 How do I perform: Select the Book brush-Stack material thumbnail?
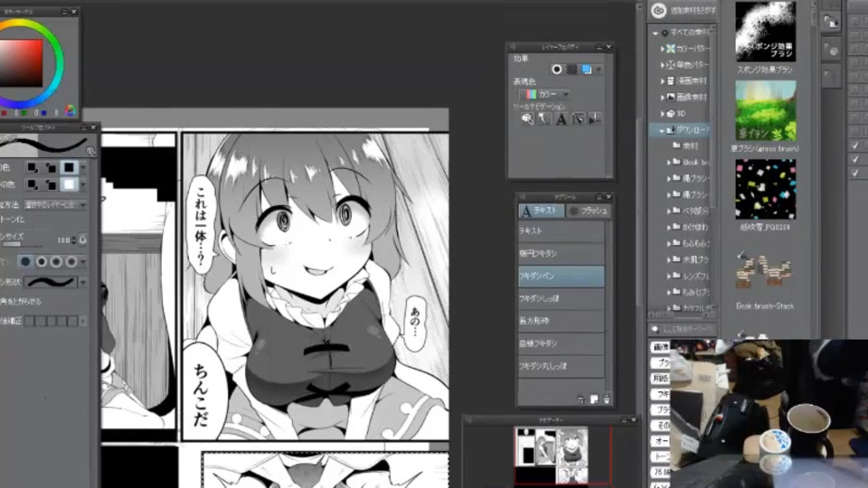(765, 269)
